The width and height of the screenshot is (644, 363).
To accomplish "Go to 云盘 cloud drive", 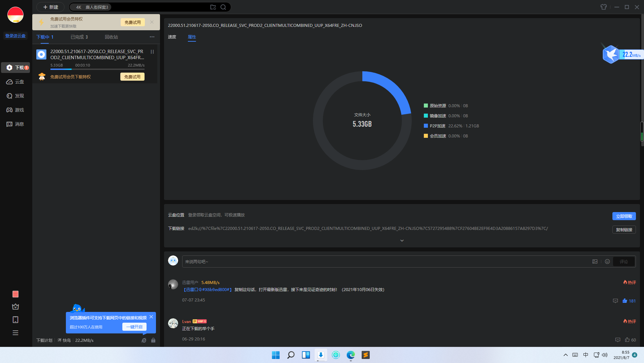I will 15,82.
